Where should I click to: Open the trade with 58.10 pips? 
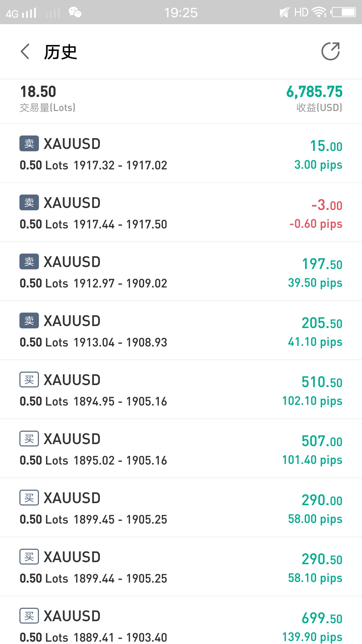click(x=181, y=567)
